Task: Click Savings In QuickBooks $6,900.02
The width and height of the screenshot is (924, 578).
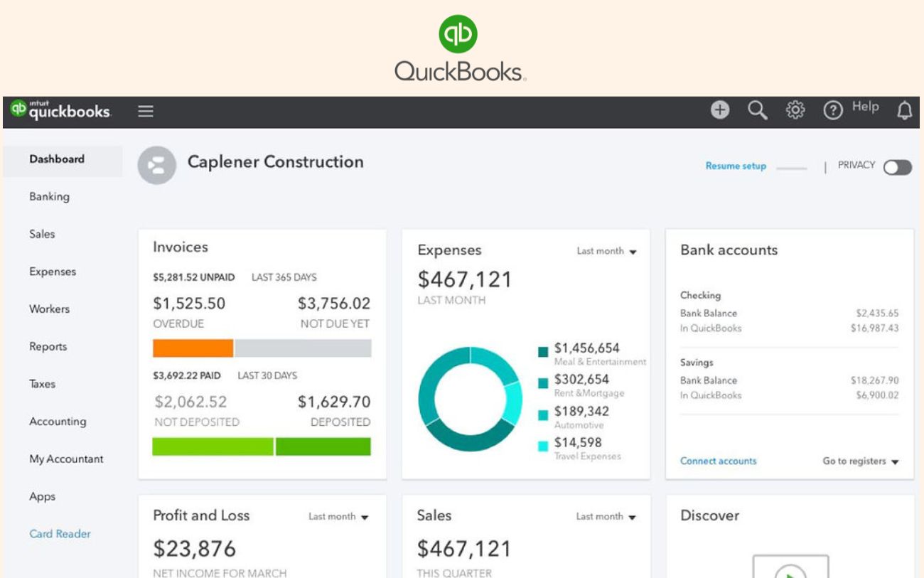Action: click(877, 395)
